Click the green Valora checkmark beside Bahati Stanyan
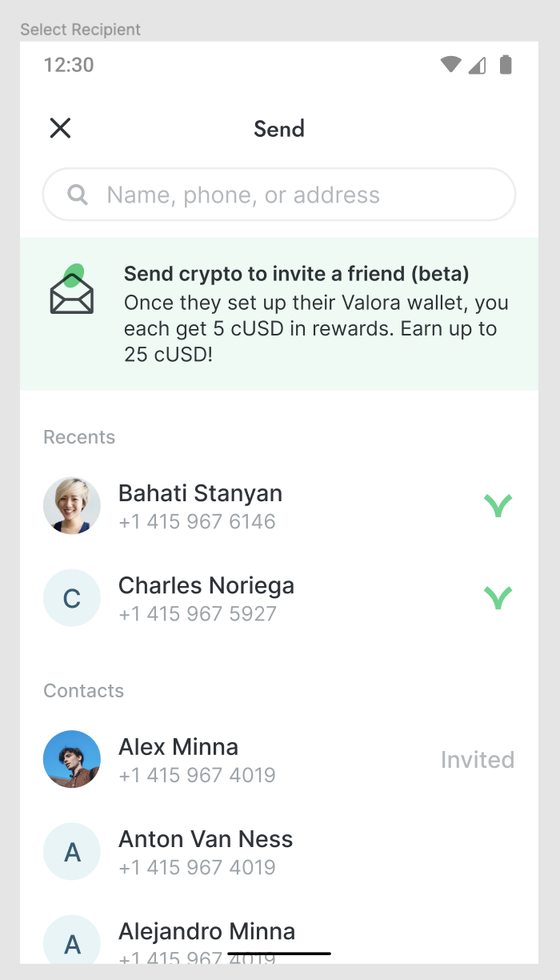The height and width of the screenshot is (980, 560). [498, 505]
